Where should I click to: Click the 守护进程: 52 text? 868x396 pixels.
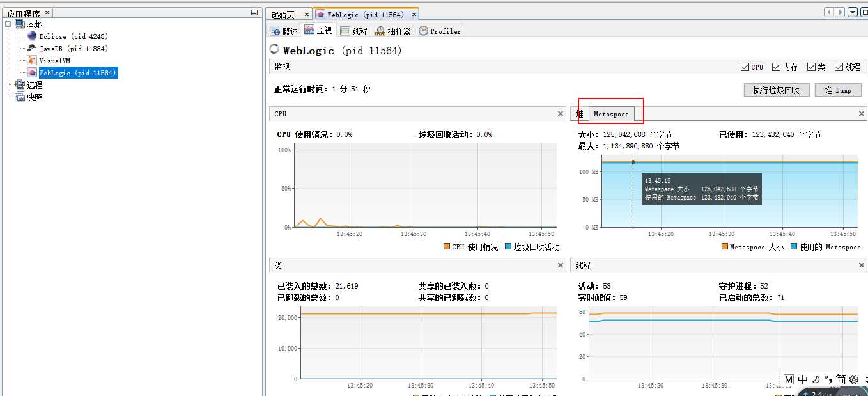(x=743, y=286)
